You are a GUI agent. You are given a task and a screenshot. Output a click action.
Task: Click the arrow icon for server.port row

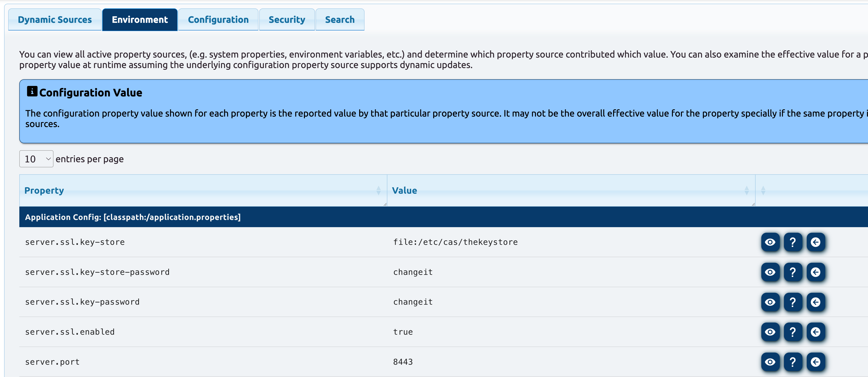815,362
